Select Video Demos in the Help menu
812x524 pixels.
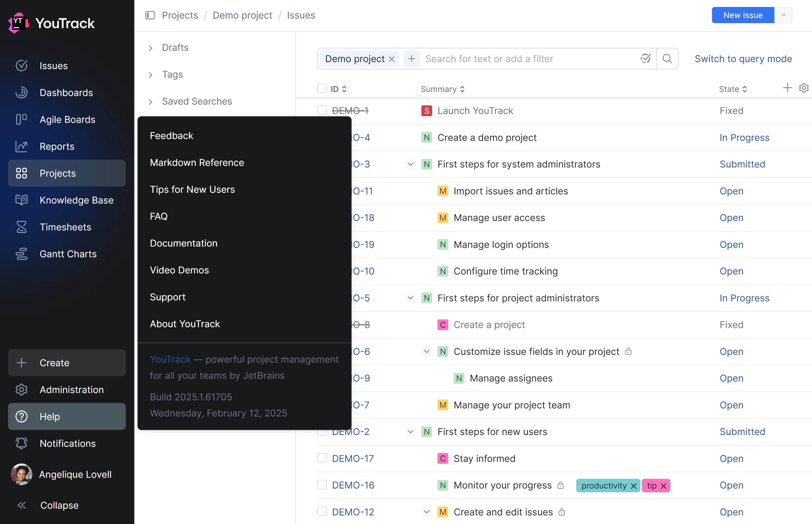click(x=179, y=270)
